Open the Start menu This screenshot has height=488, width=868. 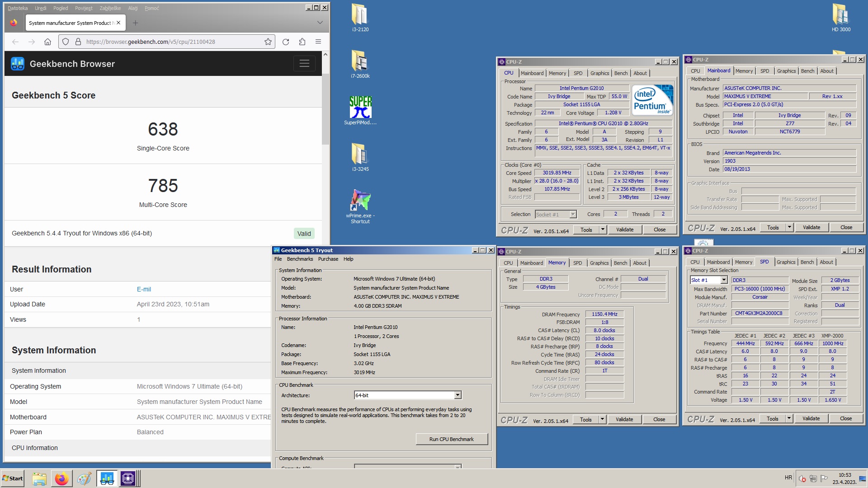(13, 479)
